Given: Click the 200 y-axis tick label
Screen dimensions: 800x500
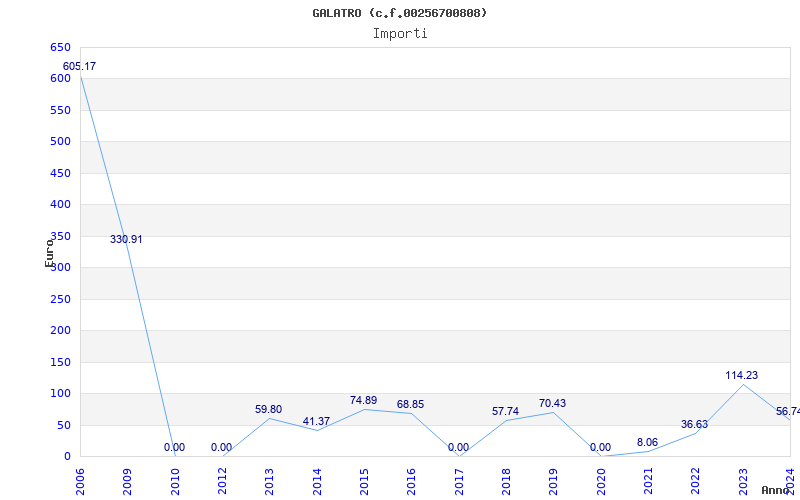Looking at the screenshot, I should (x=60, y=331).
